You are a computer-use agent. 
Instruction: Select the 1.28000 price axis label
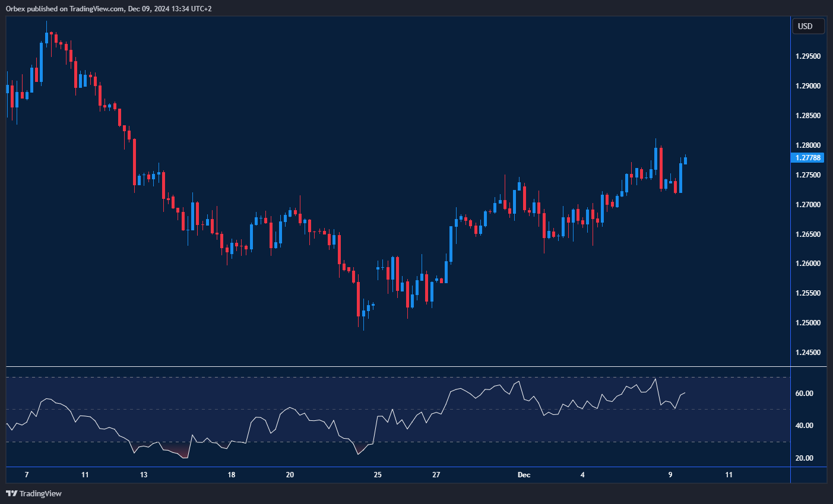tap(807, 145)
